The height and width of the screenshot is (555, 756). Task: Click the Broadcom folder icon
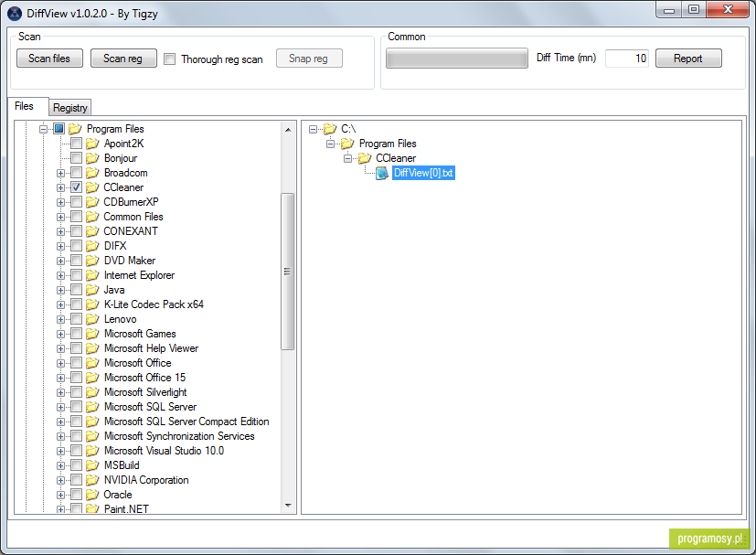(x=92, y=173)
